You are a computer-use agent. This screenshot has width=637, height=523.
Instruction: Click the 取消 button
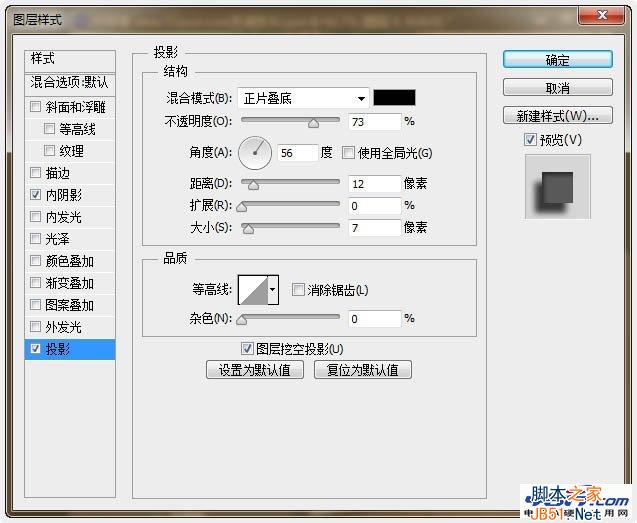point(557,88)
